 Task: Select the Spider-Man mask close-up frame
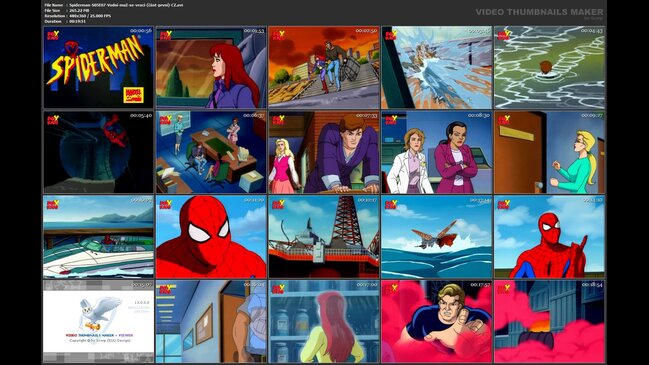pos(211,237)
